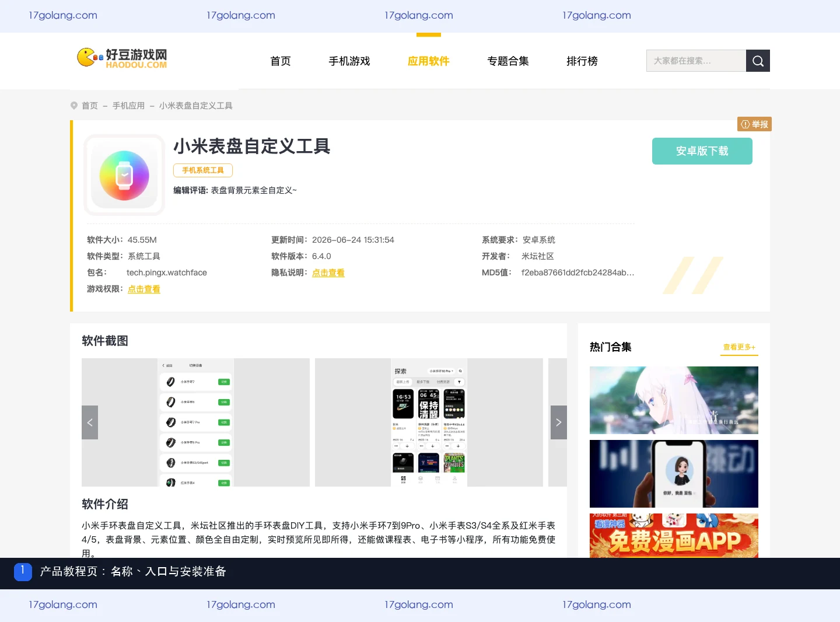
Task: Click 首页 breadcrumb link
Action: tap(90, 106)
